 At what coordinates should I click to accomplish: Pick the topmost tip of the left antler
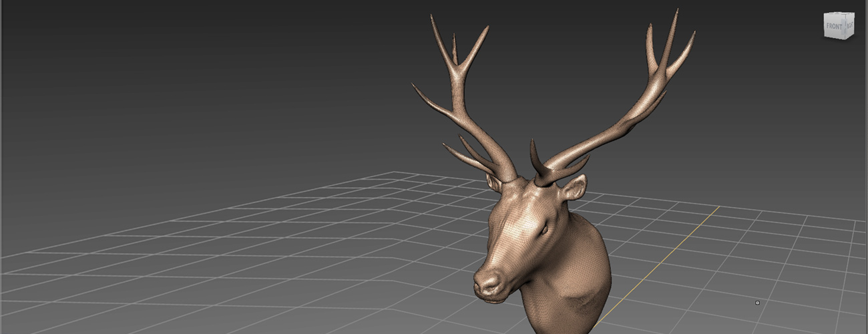432,17
